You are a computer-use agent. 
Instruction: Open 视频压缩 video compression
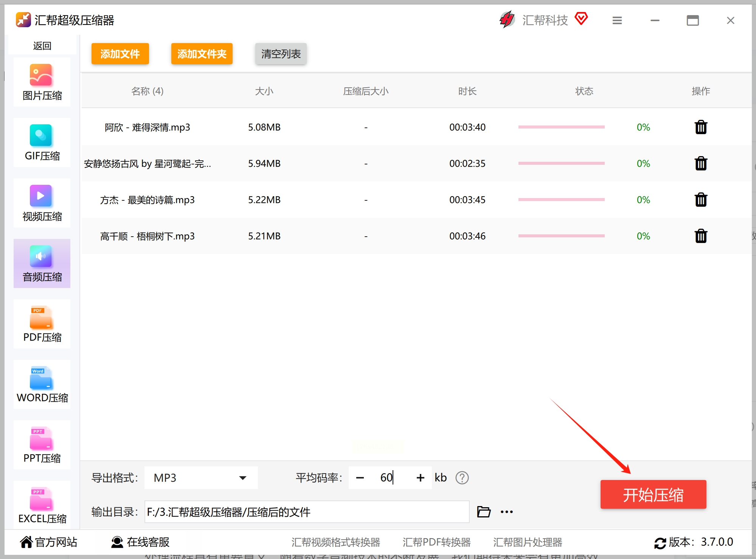coord(42,203)
